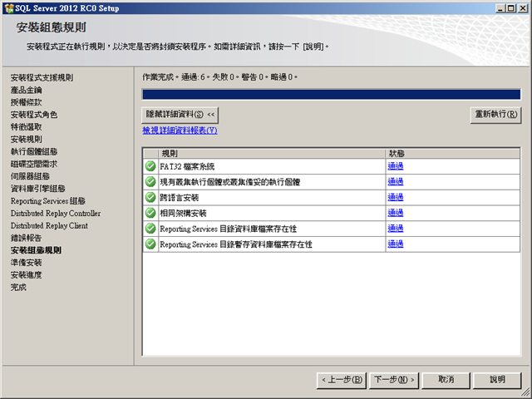Select 授權條款 step in sidebar
Viewport: 532px width, 399px height.
26,102
